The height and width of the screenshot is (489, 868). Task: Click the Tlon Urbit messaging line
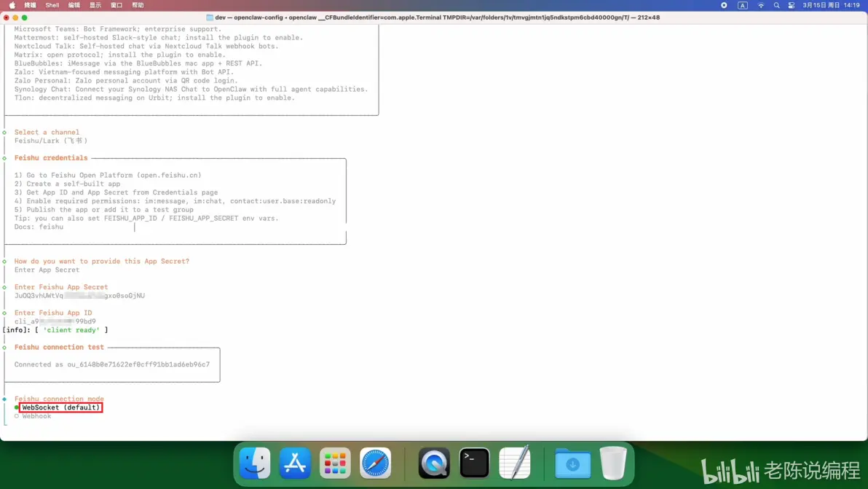coord(154,98)
